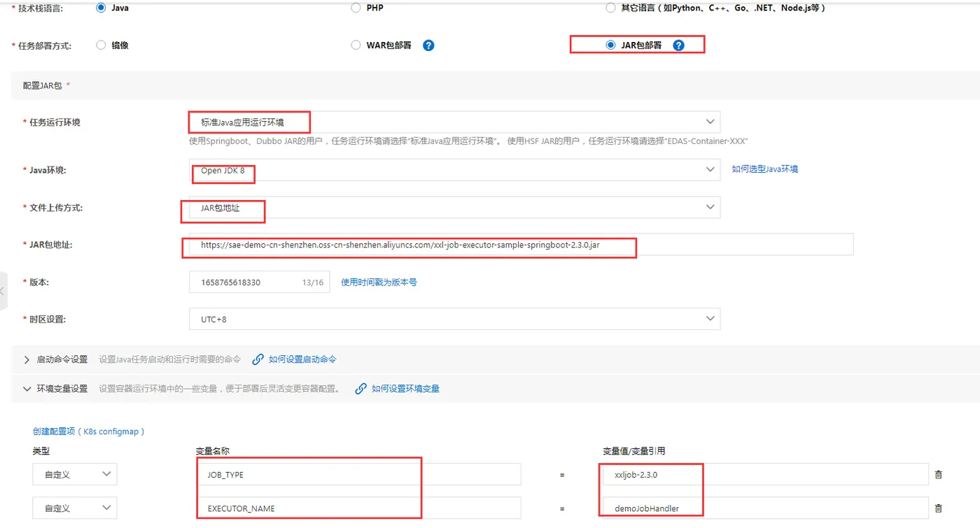
Task: Click the JAR包地址 URL input field
Action: click(521, 245)
